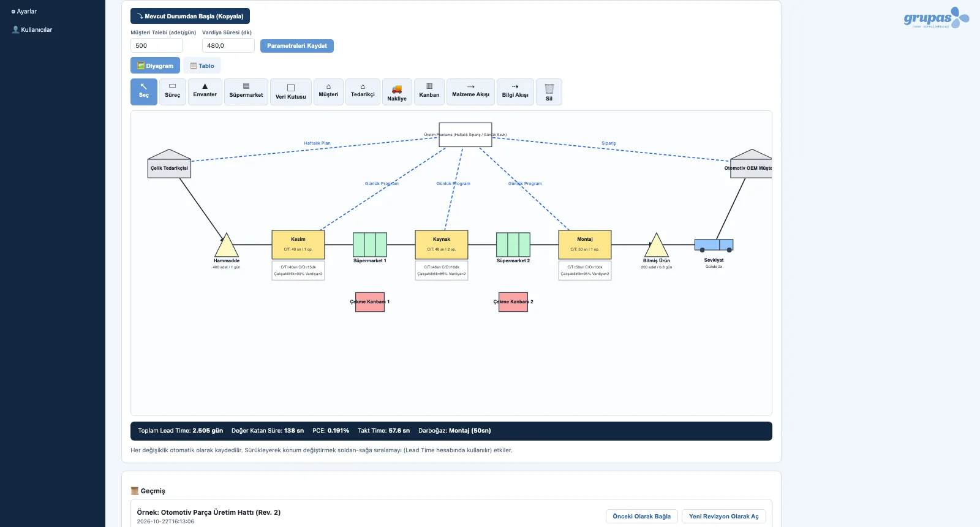This screenshot has height=527, width=980.
Task: Focus the Vardiya Süresi input field
Action: pos(228,45)
